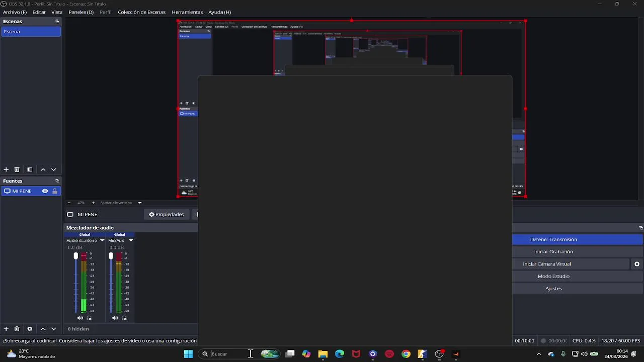Open the Colección de Escenas menu
The width and height of the screenshot is (644, 362).
click(x=141, y=12)
